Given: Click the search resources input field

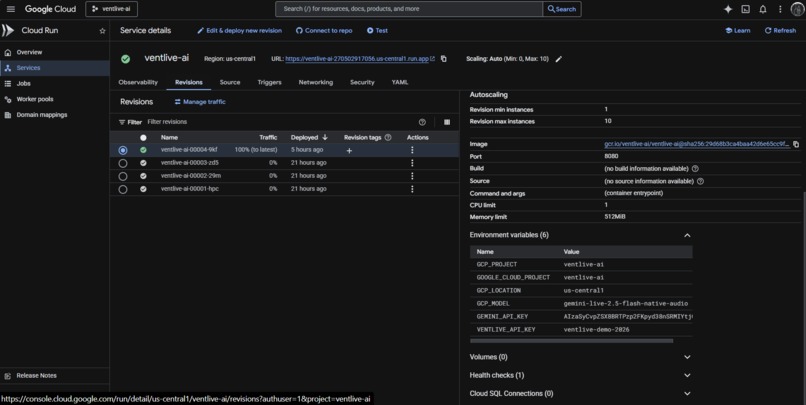Looking at the screenshot, I should 409,9.
